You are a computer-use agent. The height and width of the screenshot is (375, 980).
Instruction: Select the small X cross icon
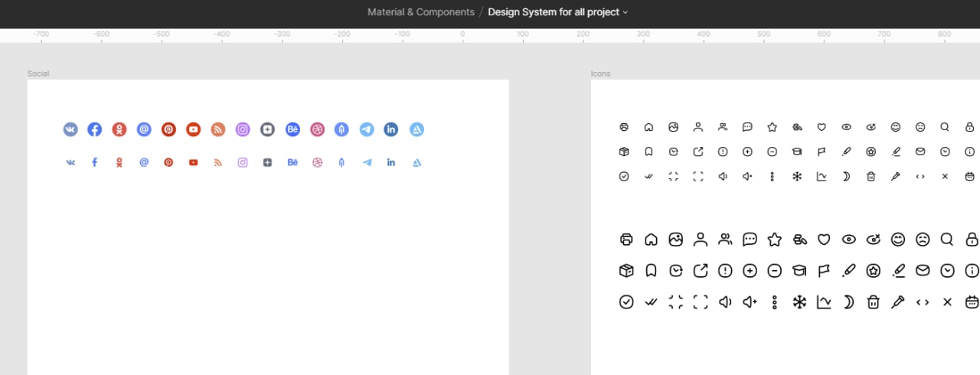click(945, 176)
